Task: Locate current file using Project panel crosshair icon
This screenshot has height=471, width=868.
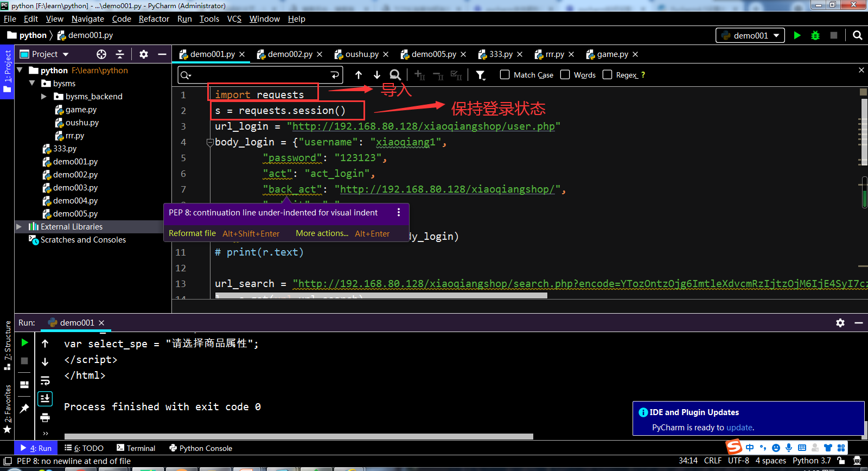Action: pos(101,54)
